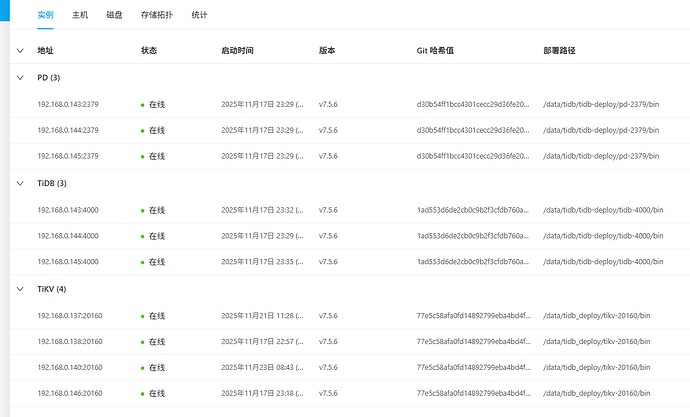
Task: Click the 地址 column header
Action: (45, 51)
